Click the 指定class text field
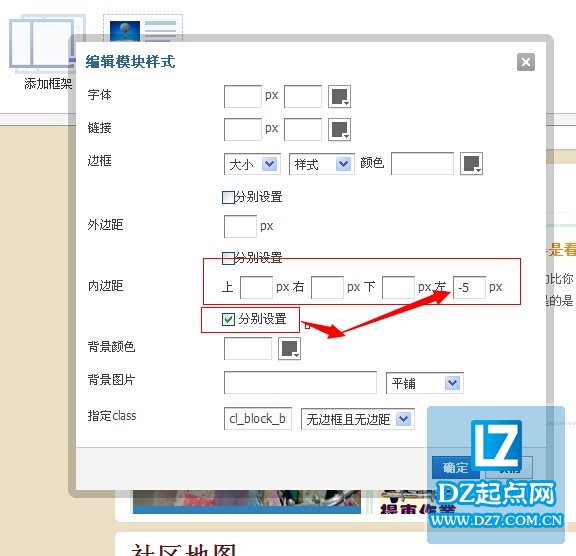 coord(258,418)
